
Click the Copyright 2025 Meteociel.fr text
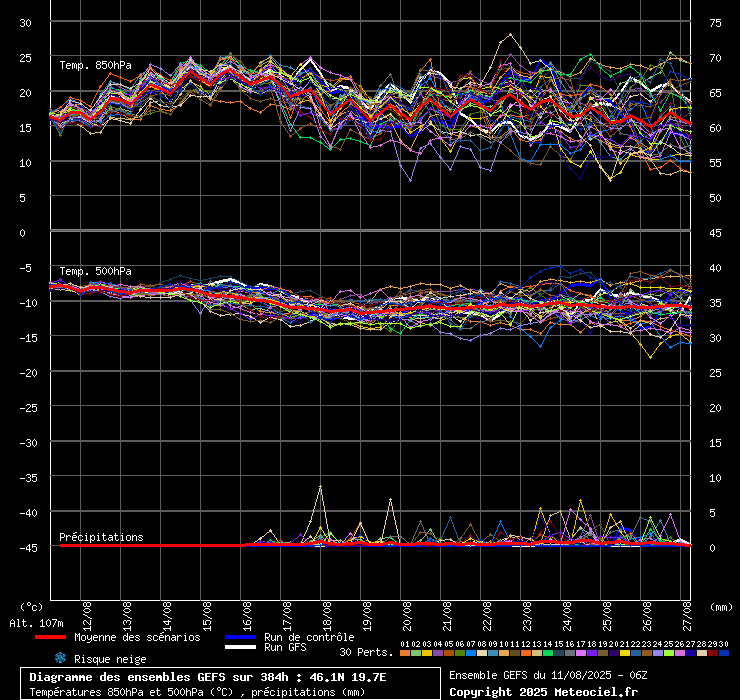pyautogui.click(x=543, y=692)
